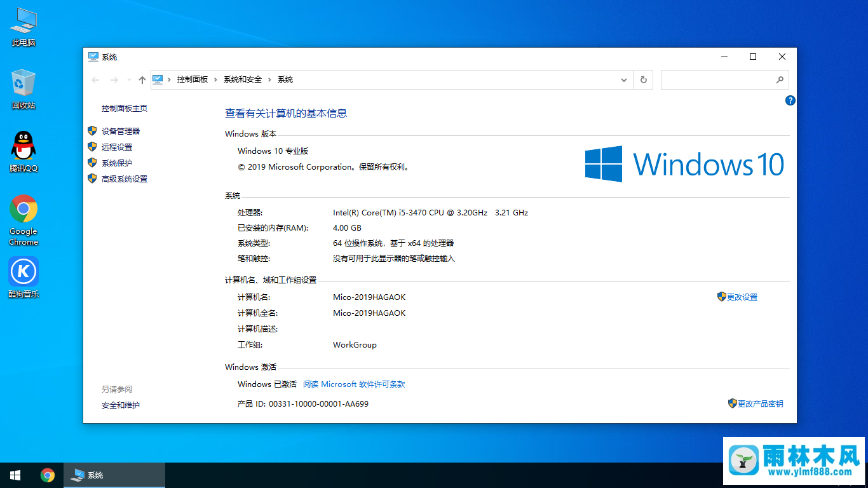Select the 系统 taskbar window button
Viewport: 868px width, 488px height.
(x=114, y=475)
